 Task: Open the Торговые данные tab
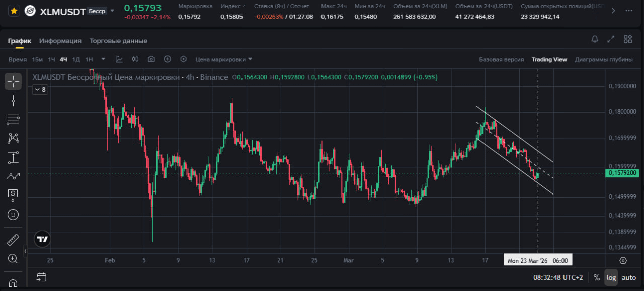(118, 41)
